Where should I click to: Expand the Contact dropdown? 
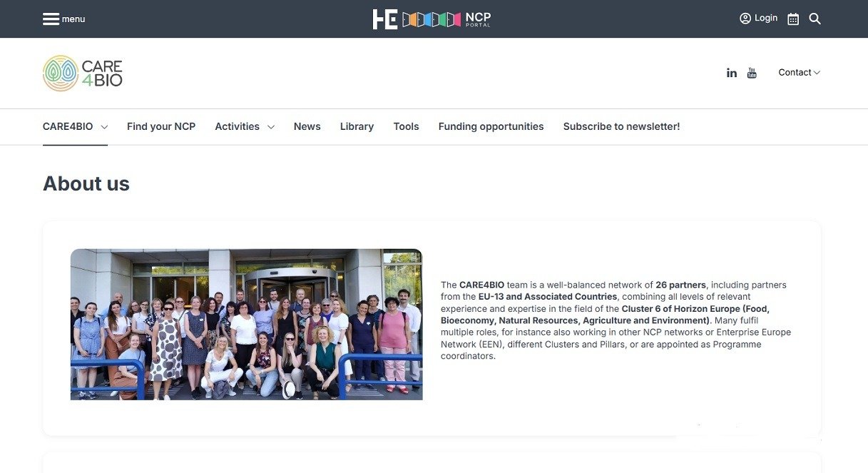[799, 73]
